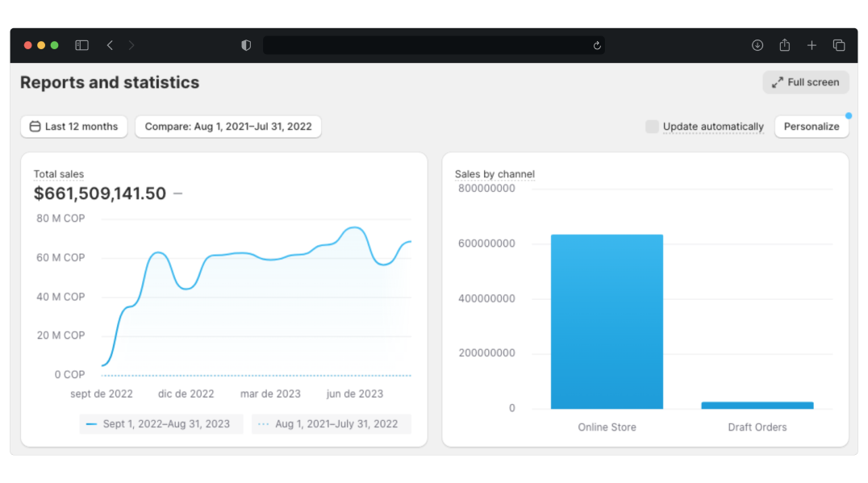This screenshot has width=868, height=483.
Task: Click the browser forward arrow
Action: [x=131, y=45]
